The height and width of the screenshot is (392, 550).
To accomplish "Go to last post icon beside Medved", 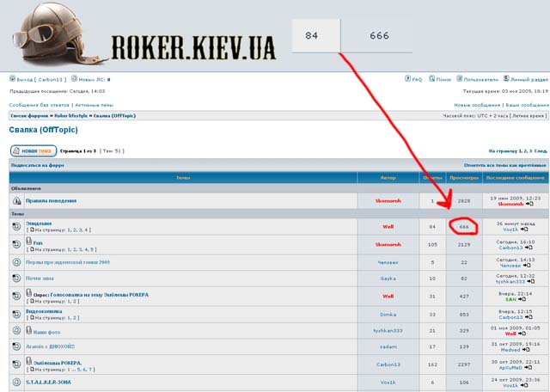I will pos(526,350).
